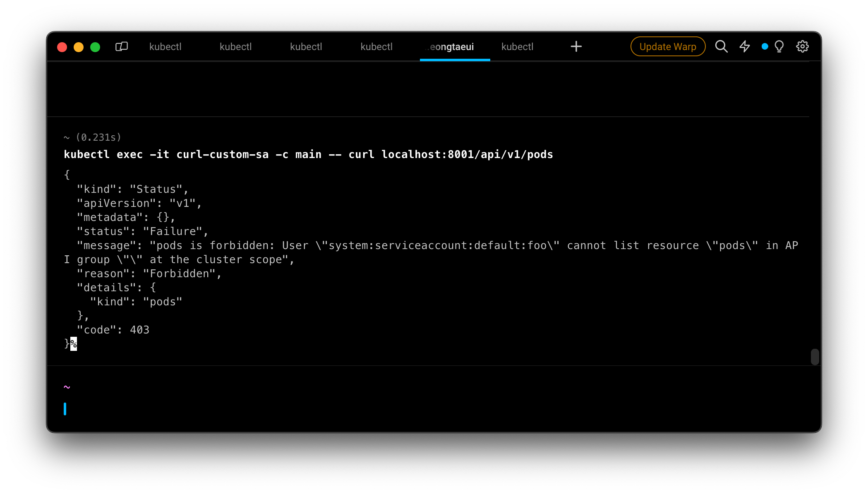Click the tab layout panel icon
The width and height of the screenshot is (868, 494).
tap(121, 47)
